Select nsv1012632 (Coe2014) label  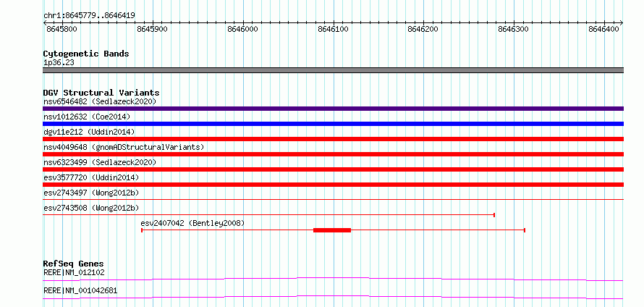87,117
